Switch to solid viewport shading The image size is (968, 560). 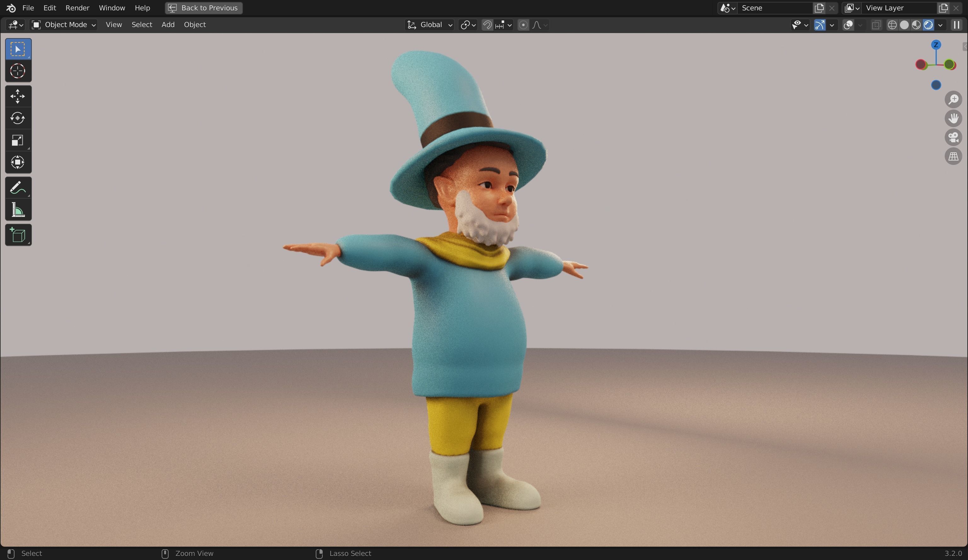click(904, 25)
